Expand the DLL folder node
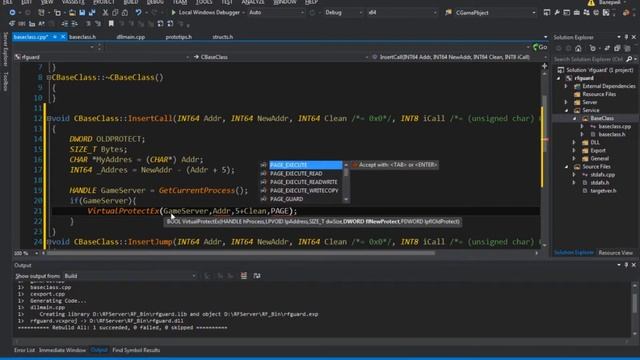Image resolution: width=640 pixels, height=360 pixels. pos(574,142)
